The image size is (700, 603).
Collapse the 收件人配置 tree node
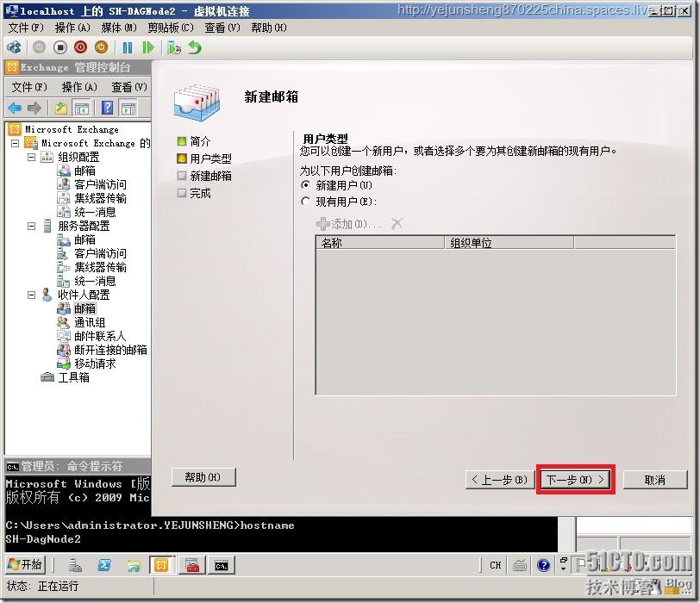coord(31,295)
